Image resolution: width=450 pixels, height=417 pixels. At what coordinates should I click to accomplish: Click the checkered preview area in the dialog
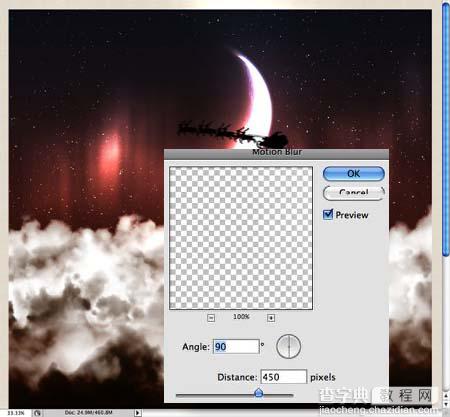coord(241,238)
